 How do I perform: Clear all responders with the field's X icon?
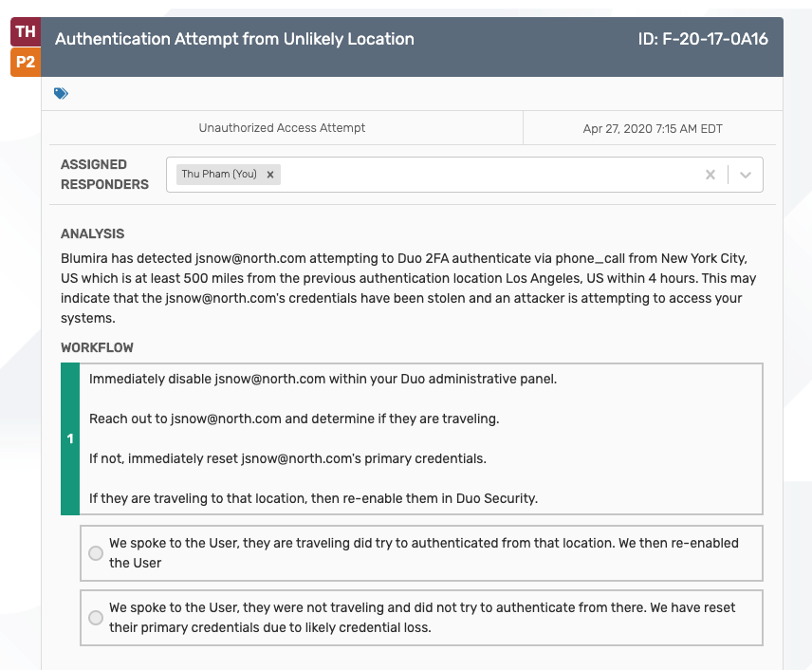pyautogui.click(x=710, y=175)
